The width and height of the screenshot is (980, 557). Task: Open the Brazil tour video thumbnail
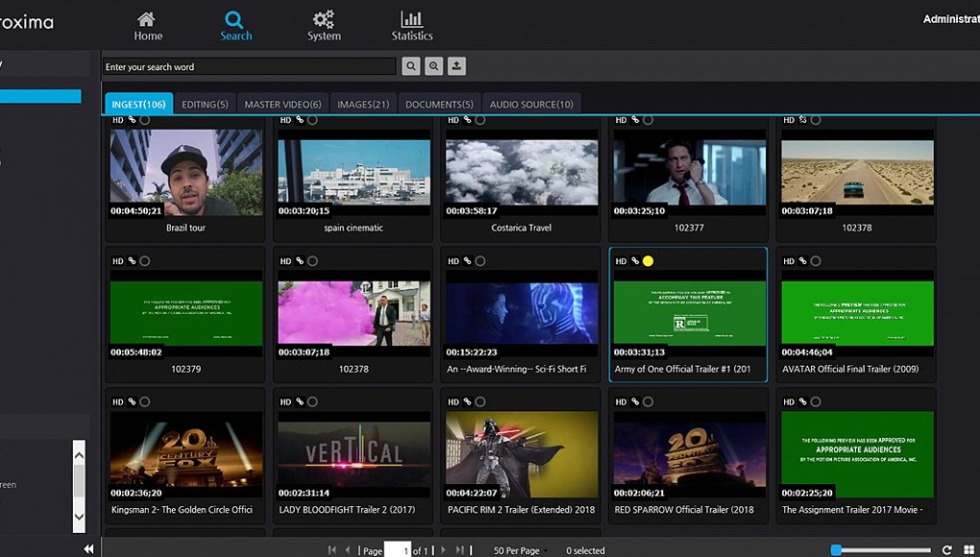186,172
